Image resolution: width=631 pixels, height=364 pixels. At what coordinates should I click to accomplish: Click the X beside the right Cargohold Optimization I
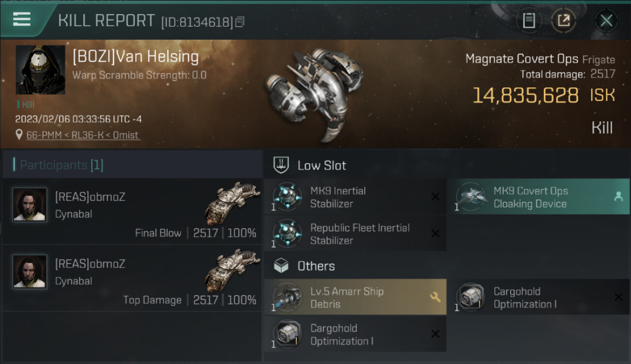click(x=618, y=297)
